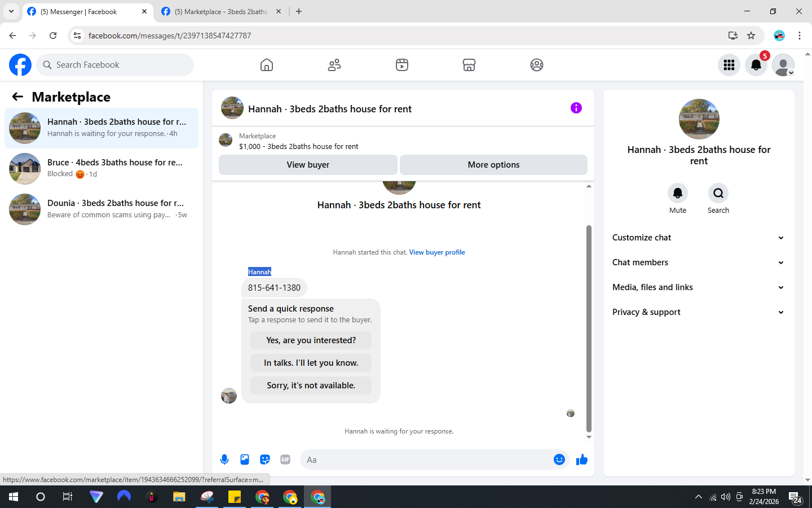Image resolution: width=812 pixels, height=508 pixels.
Task: Open the Friends icon in top navigation
Action: pos(334,65)
